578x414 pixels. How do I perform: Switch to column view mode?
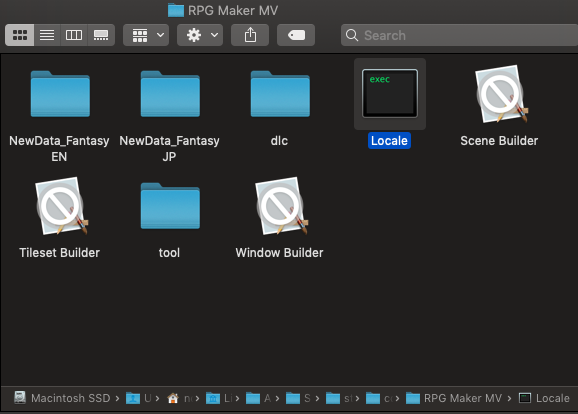74,35
